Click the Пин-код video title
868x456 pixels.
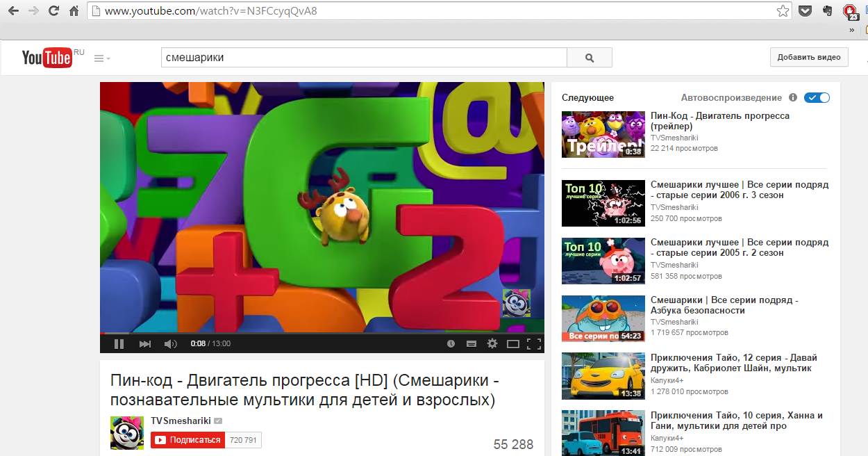(x=305, y=391)
